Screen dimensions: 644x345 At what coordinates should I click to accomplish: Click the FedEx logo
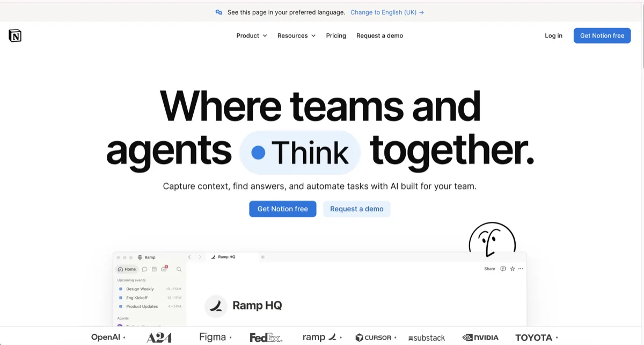pyautogui.click(x=266, y=338)
